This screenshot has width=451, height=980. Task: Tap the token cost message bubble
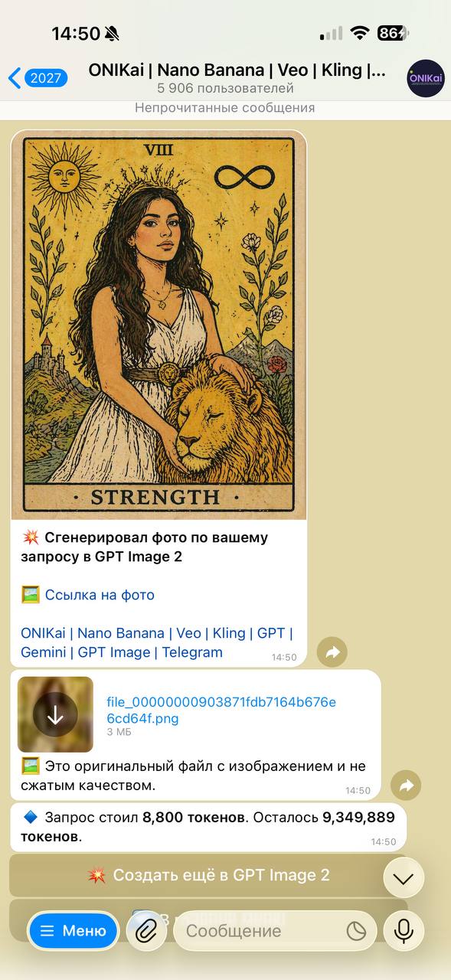pyautogui.click(x=208, y=828)
